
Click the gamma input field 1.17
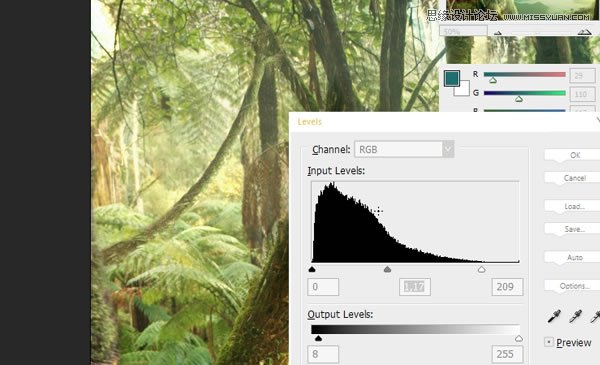point(415,287)
